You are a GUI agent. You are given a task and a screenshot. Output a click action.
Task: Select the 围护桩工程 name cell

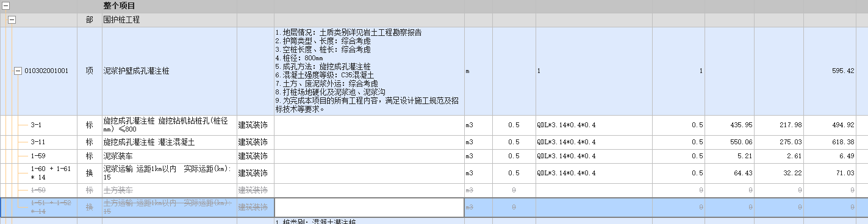click(x=169, y=19)
